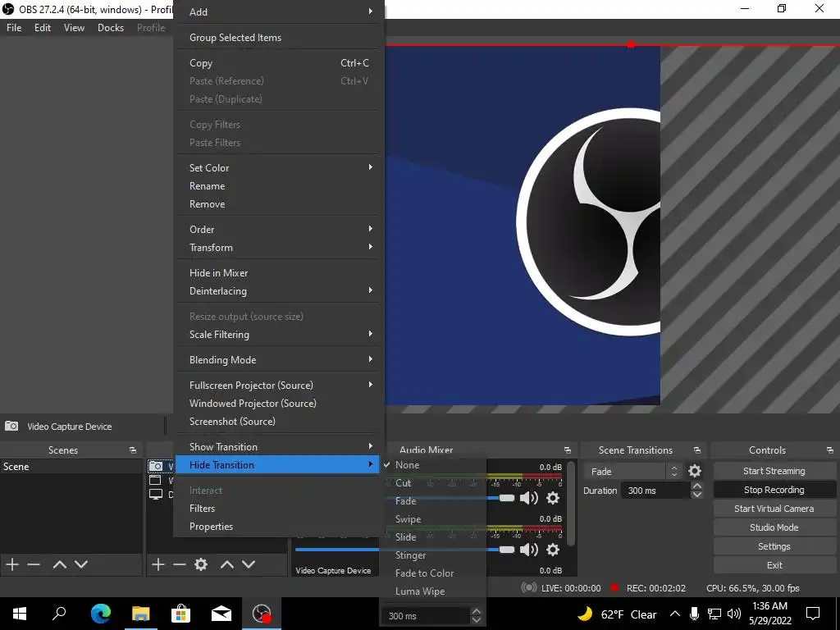Open Windows Start menu

[20, 614]
